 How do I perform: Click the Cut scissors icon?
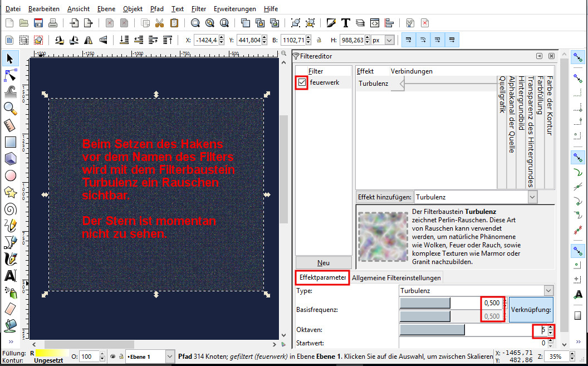pyautogui.click(x=160, y=23)
